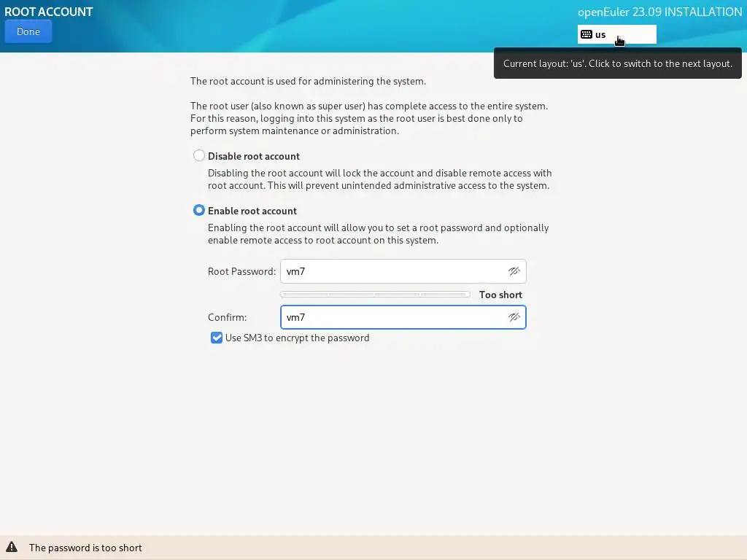
Task: Select the Disable root account radio button
Action: [199, 156]
